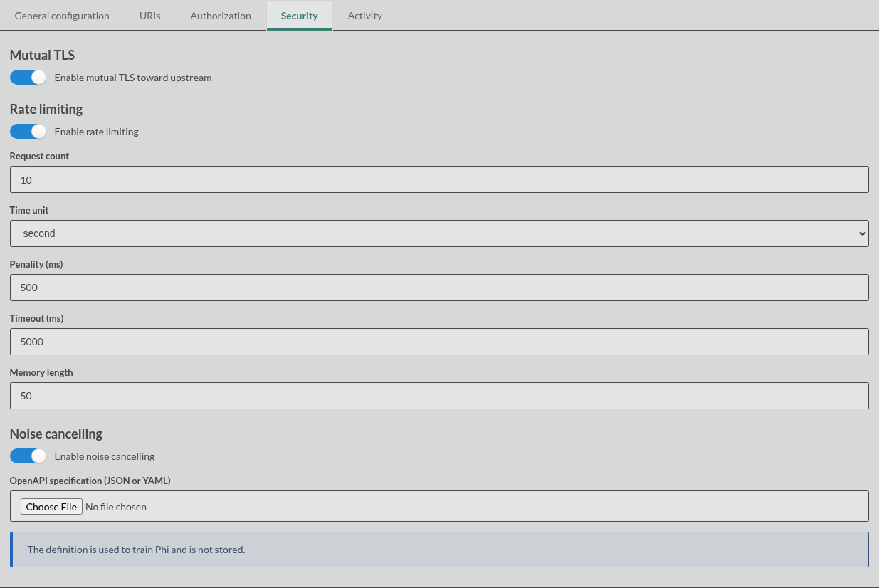Click the 'Timeout (ms)' label
This screenshot has width=879, height=588.
(37, 318)
